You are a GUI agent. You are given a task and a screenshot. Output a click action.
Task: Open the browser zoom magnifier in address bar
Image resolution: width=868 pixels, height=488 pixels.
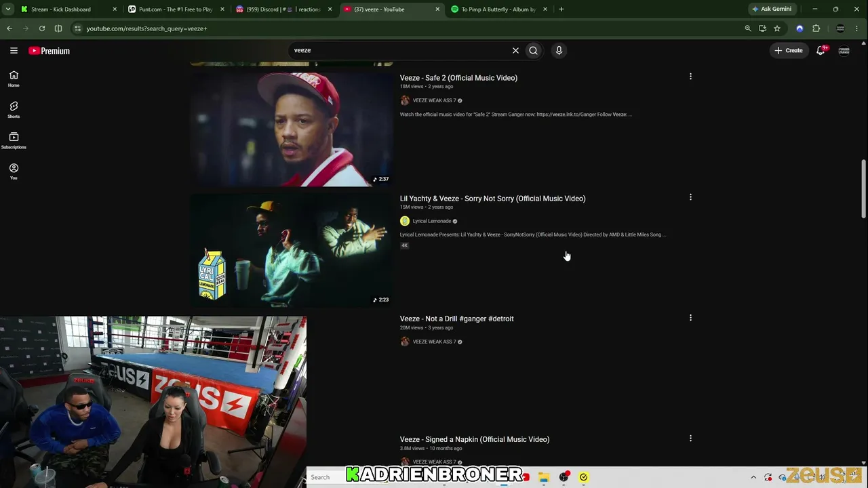748,28
